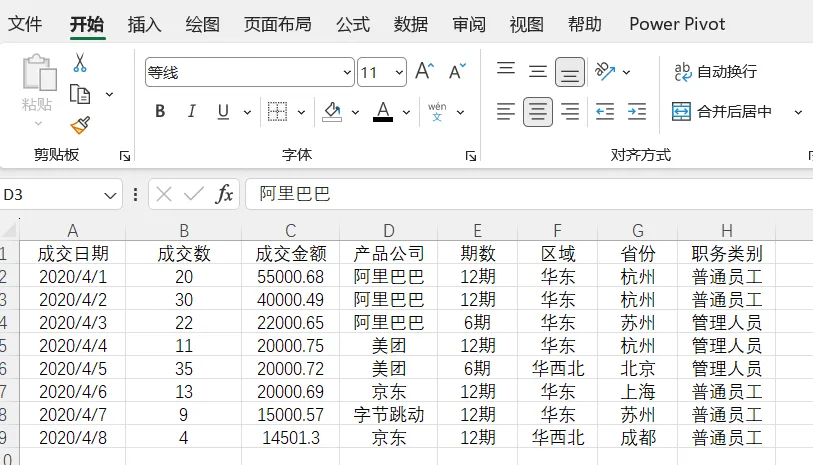Open the 帮助 tab
Screen dimensions: 813x465
pyautogui.click(x=584, y=24)
